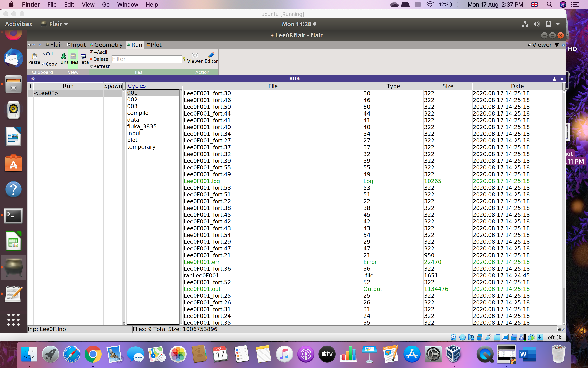This screenshot has height=368, width=588.
Task: Click the Filter text field
Action: [x=147, y=59]
